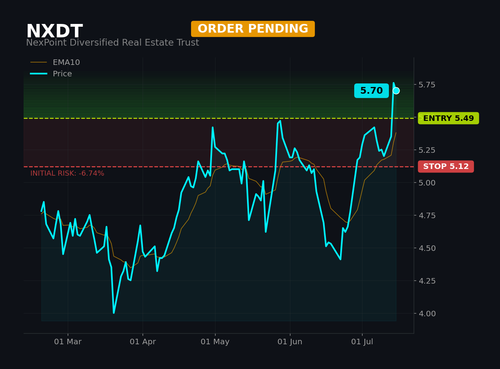500x369 pixels.
Task: Click the Price legend entry
Action: [x=51, y=74]
